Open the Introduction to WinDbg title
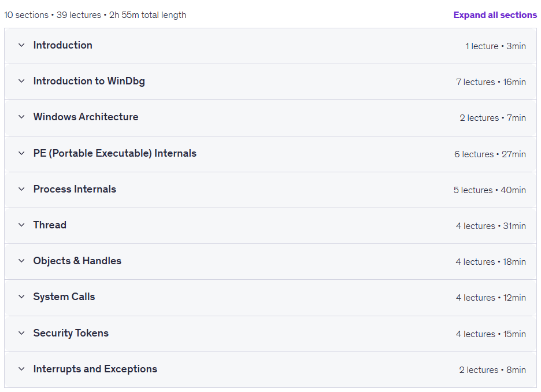The width and height of the screenshot is (541, 392). coord(89,81)
